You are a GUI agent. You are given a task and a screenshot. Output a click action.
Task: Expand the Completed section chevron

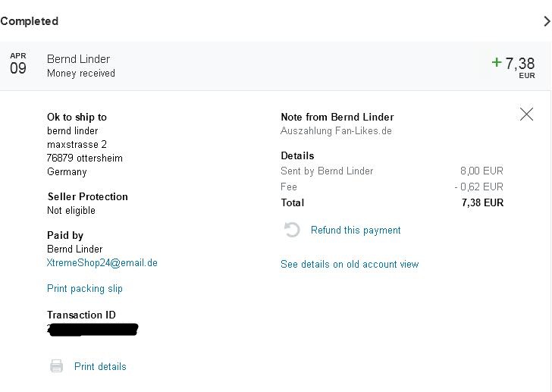tap(547, 21)
